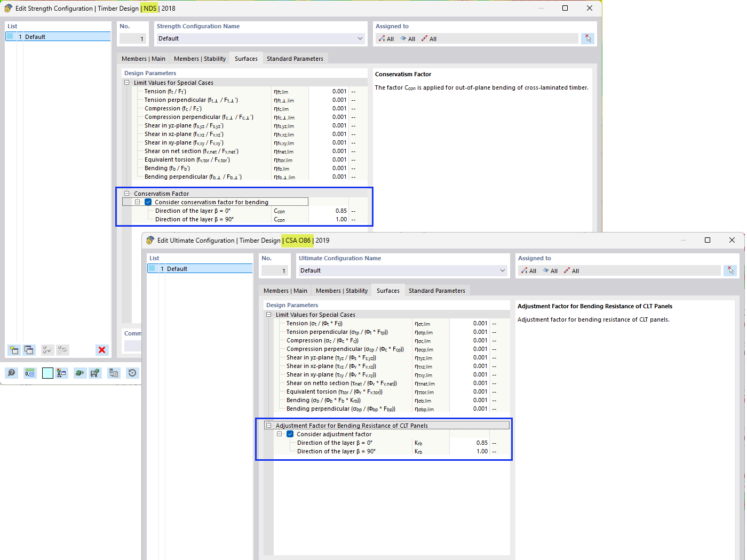The image size is (747, 560).
Task: Collapse 'Limit Values for Special Cases' in CSA window
Action: pyautogui.click(x=269, y=315)
